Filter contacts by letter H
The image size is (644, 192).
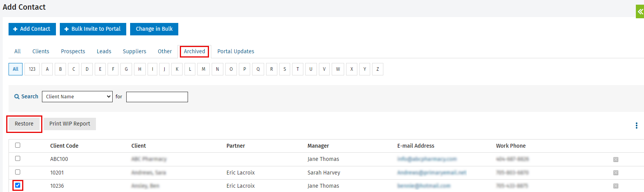tap(140, 69)
